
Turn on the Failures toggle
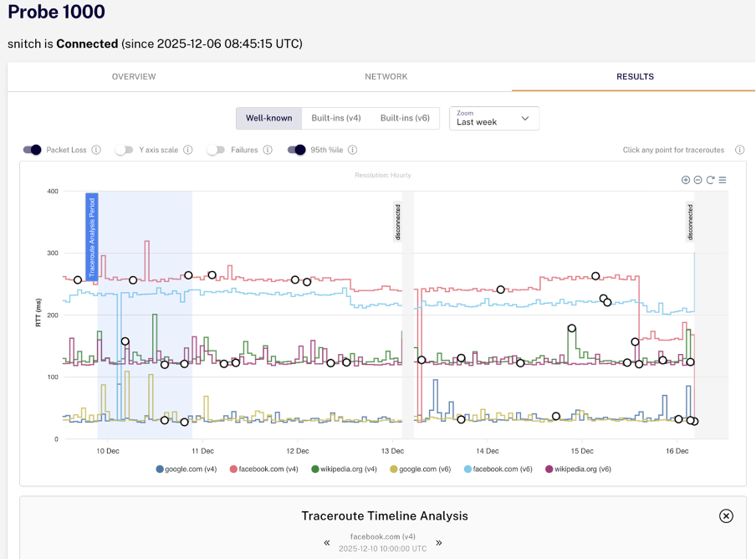tap(217, 150)
